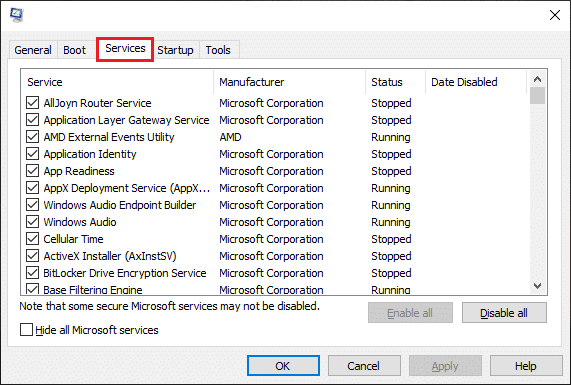Uncheck Application Layer Gateway Service checkbox
Screen dimensions: 571x385
coord(32,120)
